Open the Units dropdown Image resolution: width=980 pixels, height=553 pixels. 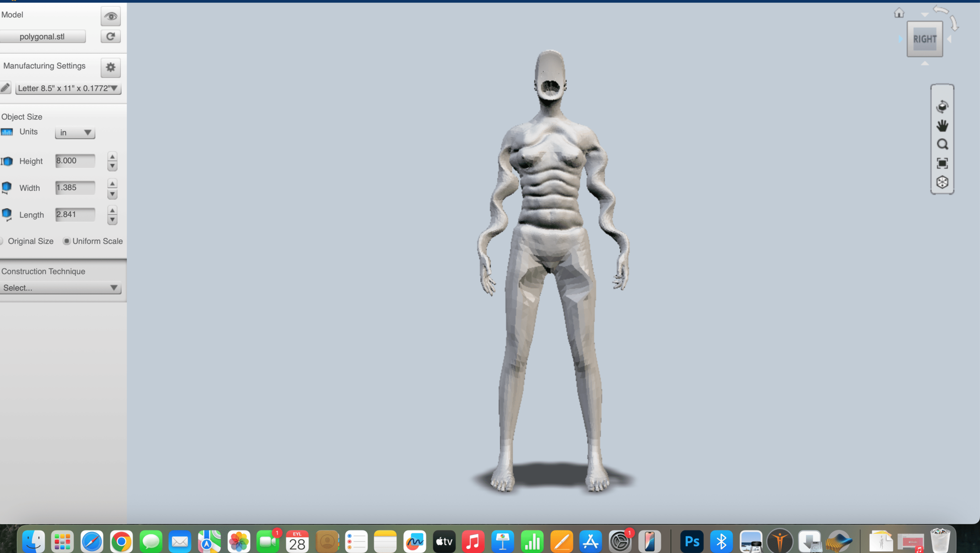(x=75, y=133)
